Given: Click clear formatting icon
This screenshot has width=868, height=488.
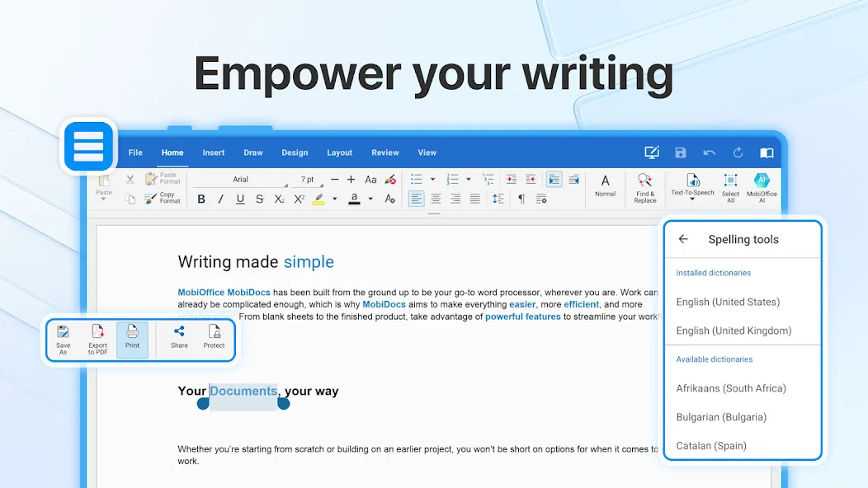Looking at the screenshot, I should pyautogui.click(x=390, y=179).
